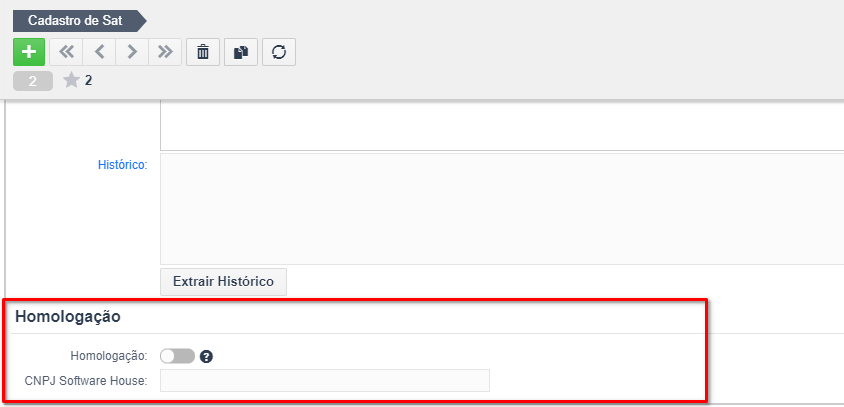Jump to the first record
The image size is (844, 407).
(x=66, y=52)
